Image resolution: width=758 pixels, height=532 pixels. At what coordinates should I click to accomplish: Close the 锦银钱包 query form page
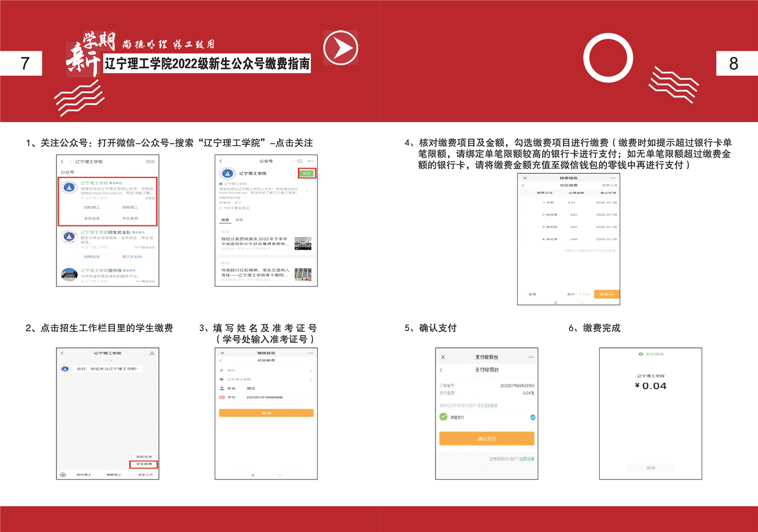pos(222,353)
